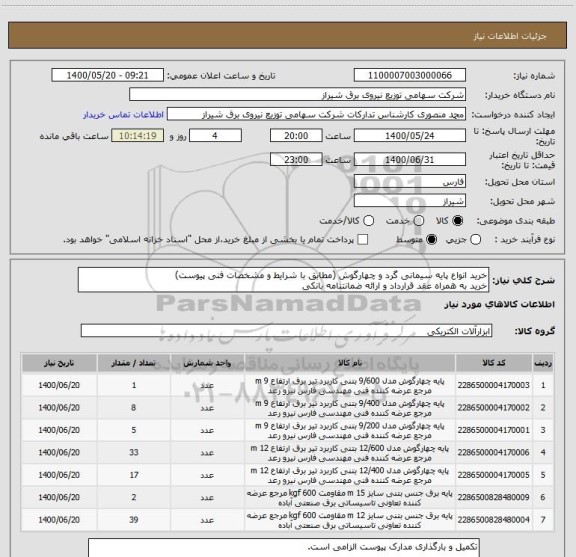The width and height of the screenshot is (576, 557).
Task: Click the quantity cell showing 17
Action: click(134, 475)
